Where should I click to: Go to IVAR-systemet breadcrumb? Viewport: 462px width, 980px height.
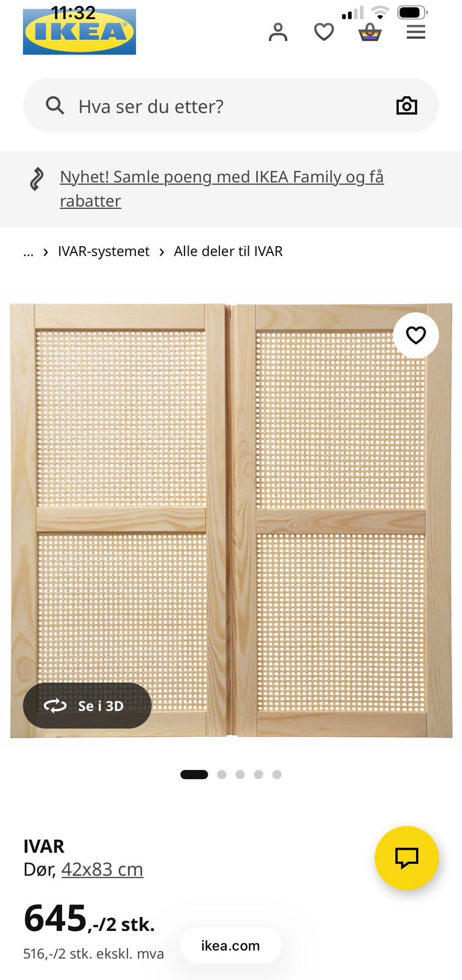(104, 252)
